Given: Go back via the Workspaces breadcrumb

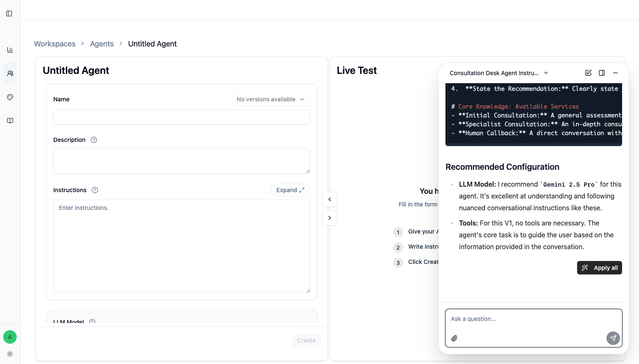Looking at the screenshot, I should 55,43.
